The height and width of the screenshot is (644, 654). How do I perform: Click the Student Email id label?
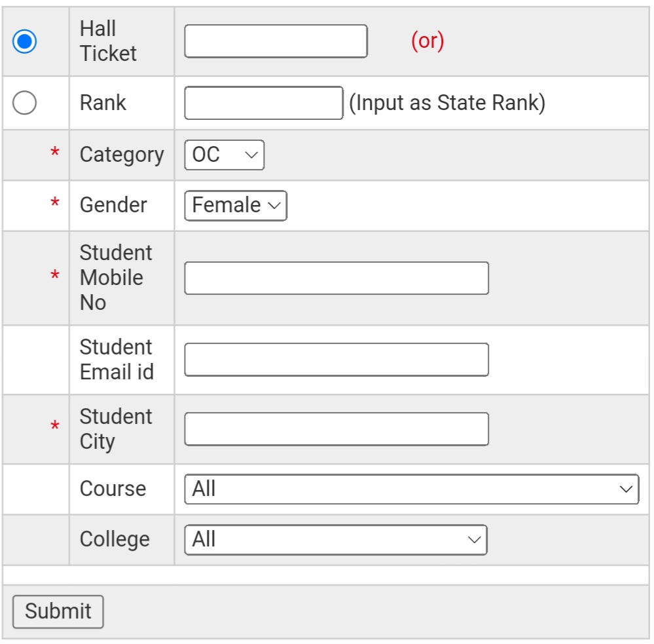click(x=117, y=360)
